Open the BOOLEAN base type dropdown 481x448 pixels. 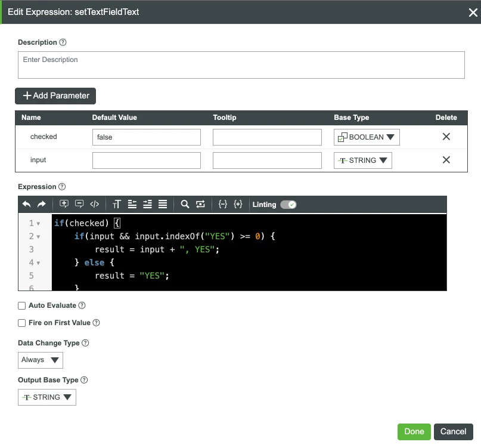pyautogui.click(x=367, y=137)
